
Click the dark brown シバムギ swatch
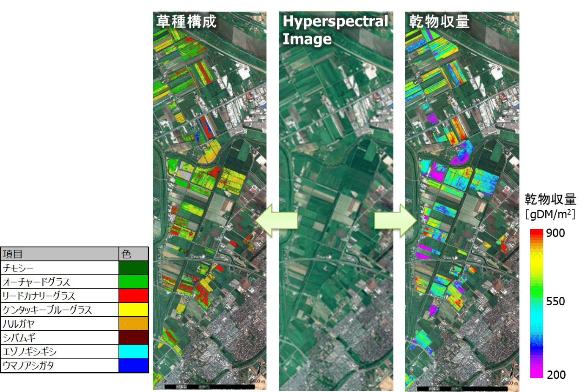(134, 337)
